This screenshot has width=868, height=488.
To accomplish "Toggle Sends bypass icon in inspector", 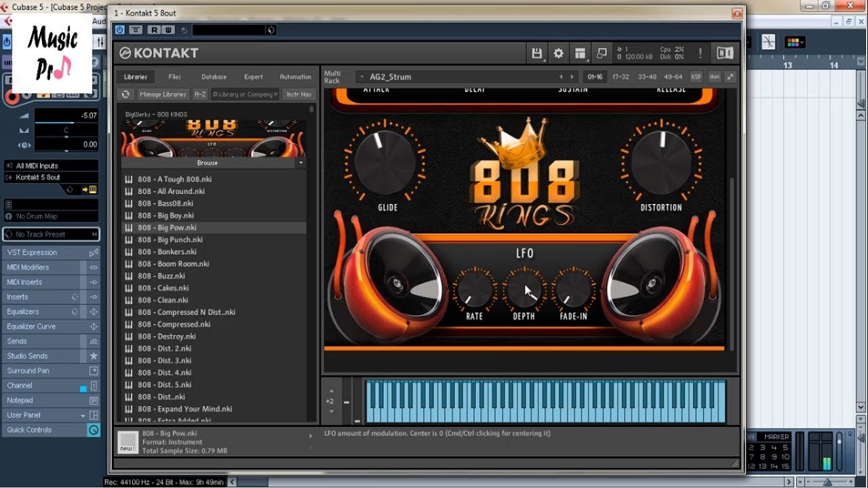I will click(94, 342).
